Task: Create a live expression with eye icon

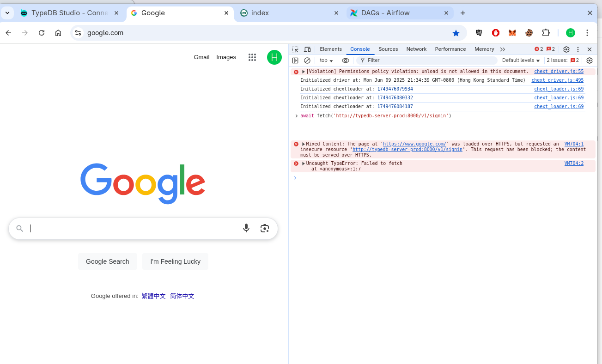Action: 346,61
